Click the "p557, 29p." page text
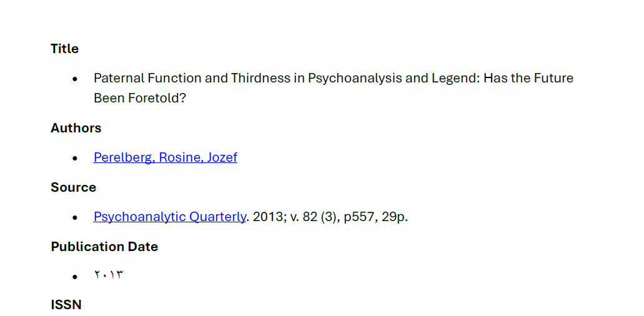The image size is (644, 316). [376, 217]
